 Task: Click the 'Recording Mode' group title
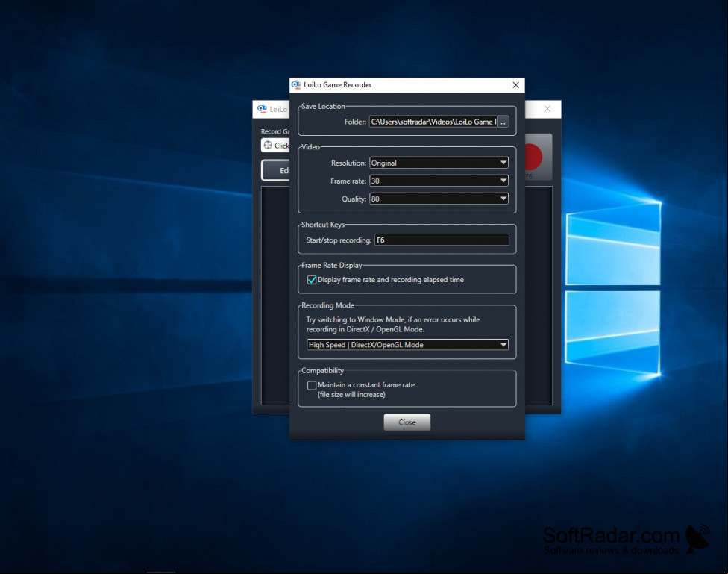tap(327, 305)
